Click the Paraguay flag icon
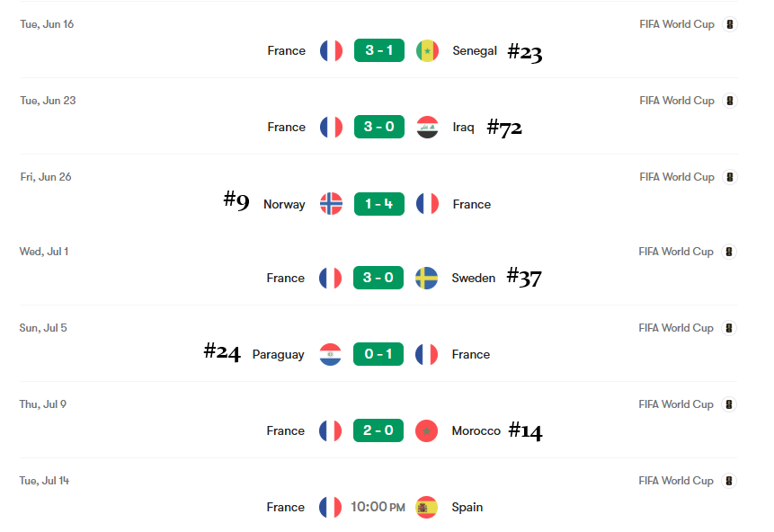774x532 pixels. coord(330,354)
